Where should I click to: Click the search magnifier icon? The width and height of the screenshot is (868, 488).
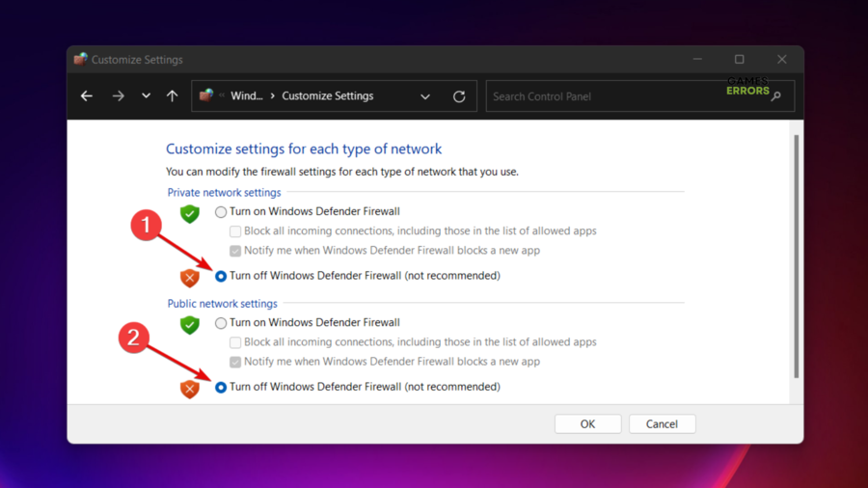pos(776,96)
